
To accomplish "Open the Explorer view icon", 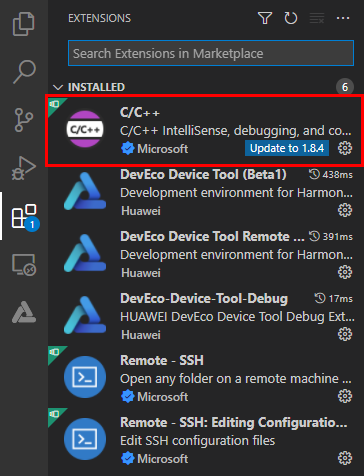I will click(x=23, y=24).
